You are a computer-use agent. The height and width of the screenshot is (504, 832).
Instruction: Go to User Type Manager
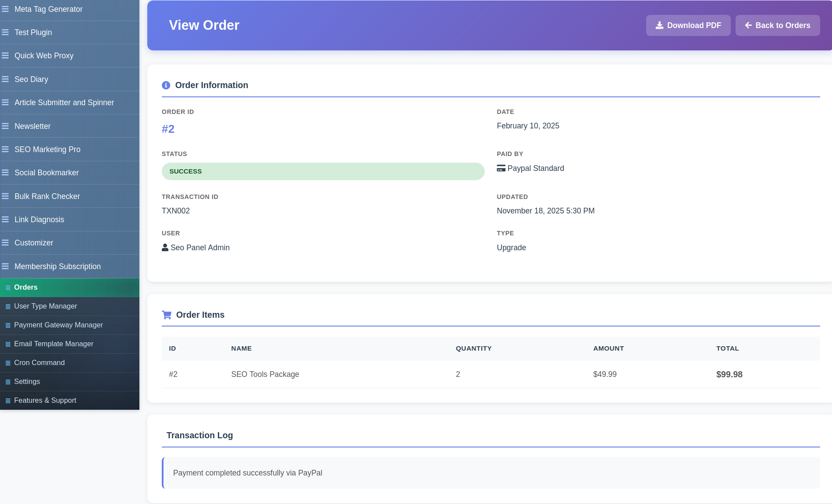45,306
